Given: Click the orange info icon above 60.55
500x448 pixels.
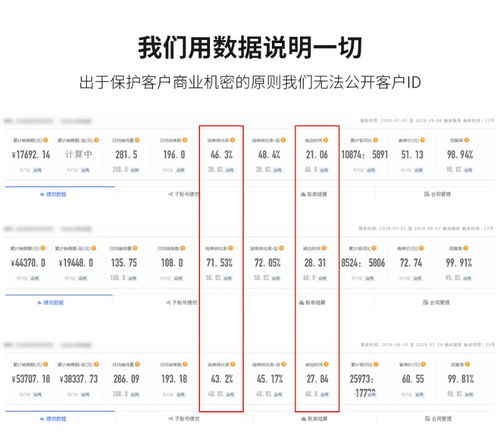Looking at the screenshot, I should click(x=424, y=364).
